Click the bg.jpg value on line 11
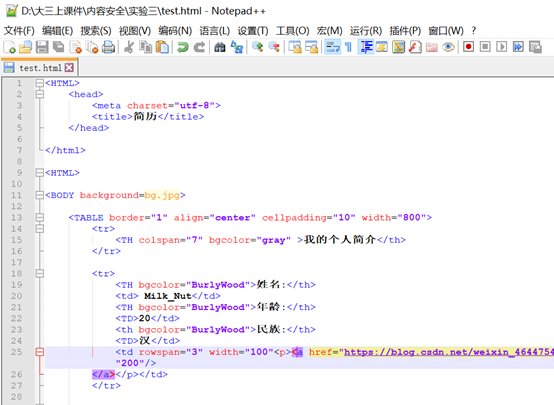The width and height of the screenshot is (554, 405). click(162, 195)
